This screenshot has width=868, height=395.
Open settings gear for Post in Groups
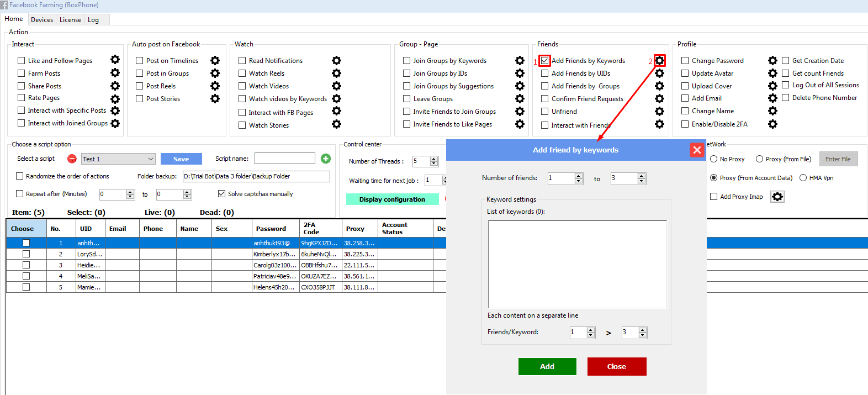(215, 73)
